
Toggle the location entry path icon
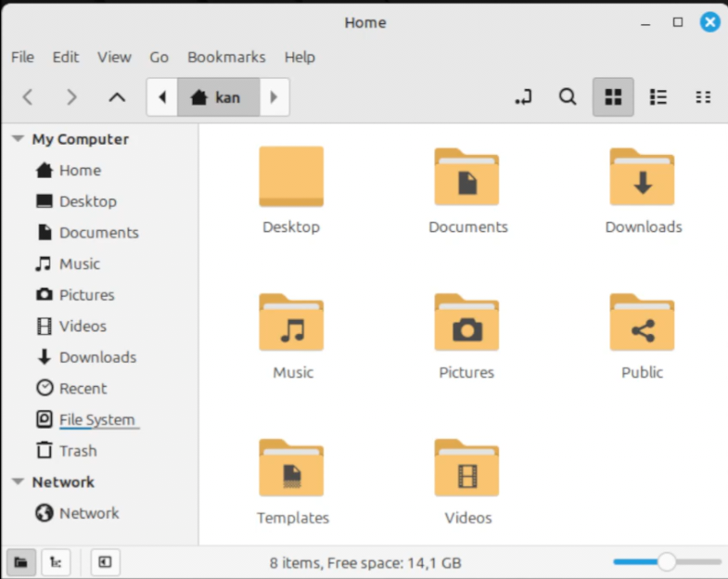click(x=524, y=97)
